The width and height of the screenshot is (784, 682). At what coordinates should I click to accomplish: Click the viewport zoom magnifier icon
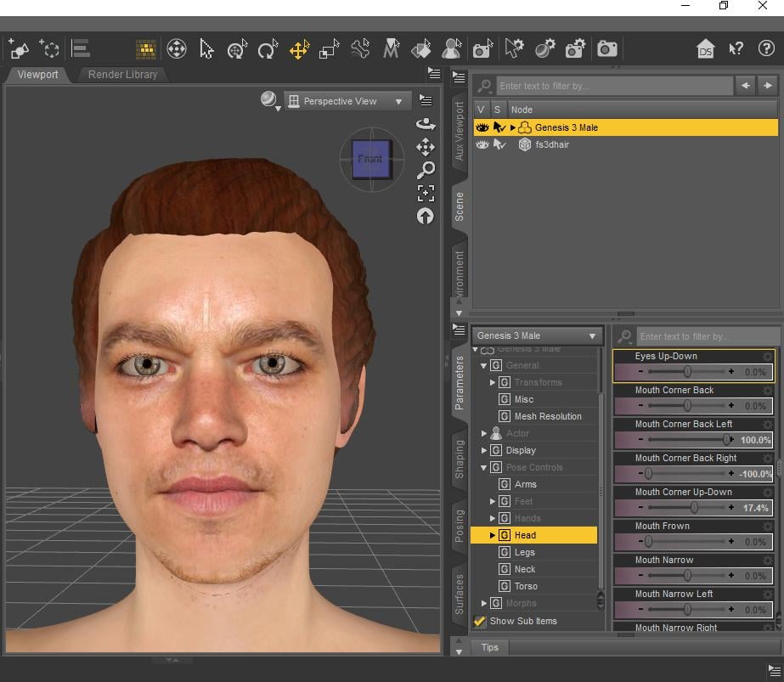point(426,170)
